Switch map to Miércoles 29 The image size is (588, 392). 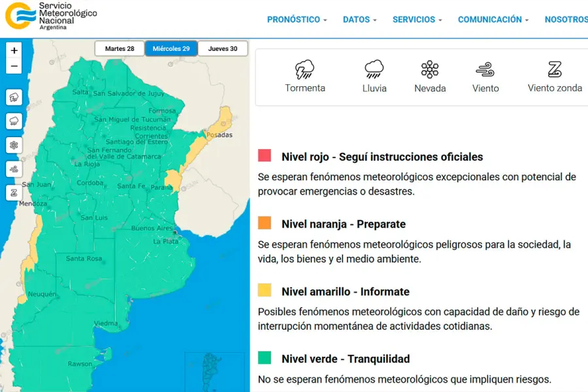pos(171,48)
